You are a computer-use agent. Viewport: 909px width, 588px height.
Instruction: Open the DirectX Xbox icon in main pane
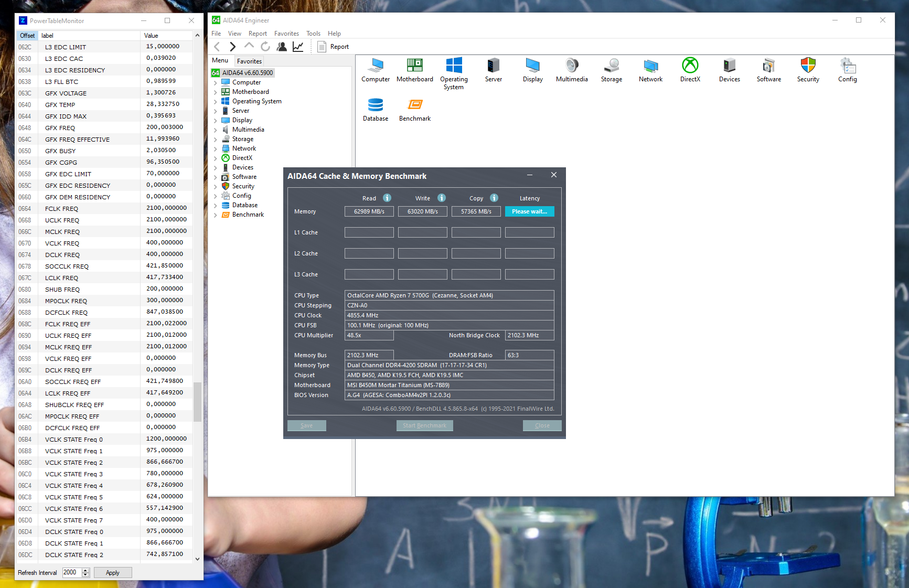[690, 70]
